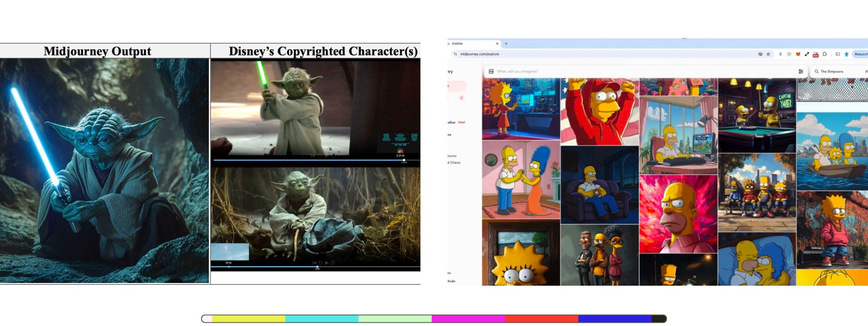Click the blue segment of bottom bar
868x326 pixels.
click(615, 319)
